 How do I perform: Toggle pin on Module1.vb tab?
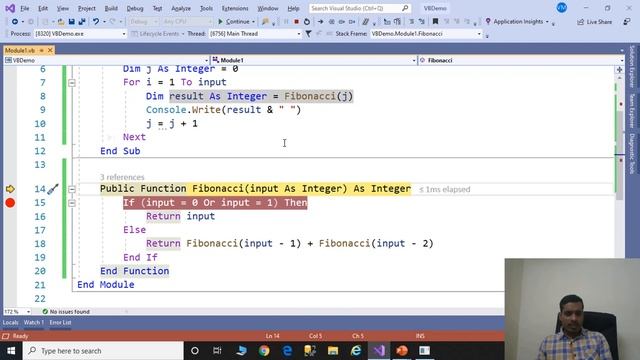(41, 50)
